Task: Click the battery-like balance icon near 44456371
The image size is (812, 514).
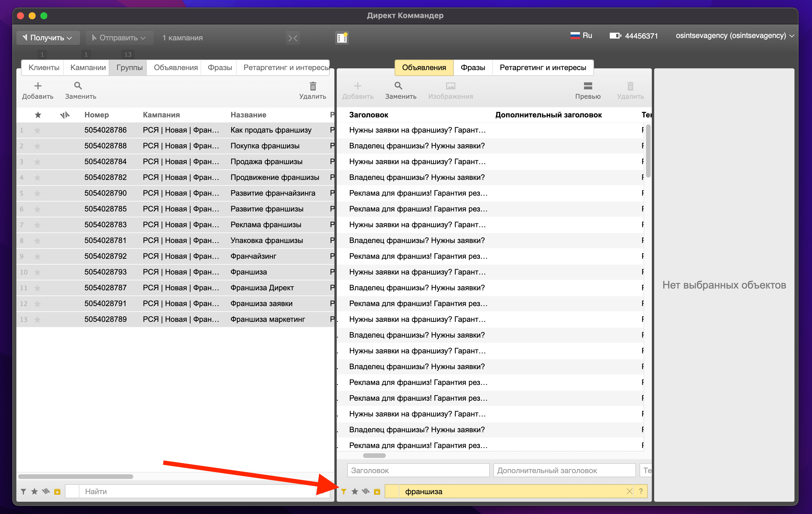Action: (x=615, y=36)
